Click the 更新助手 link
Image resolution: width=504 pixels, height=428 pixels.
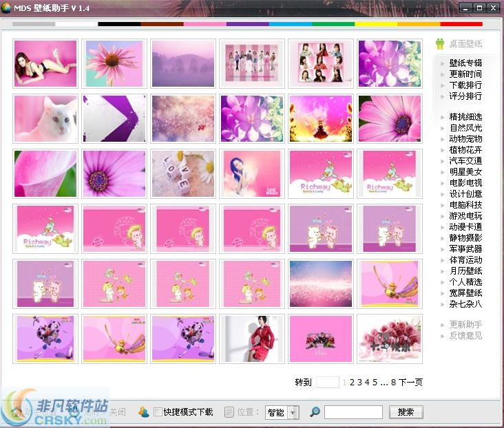(465, 325)
